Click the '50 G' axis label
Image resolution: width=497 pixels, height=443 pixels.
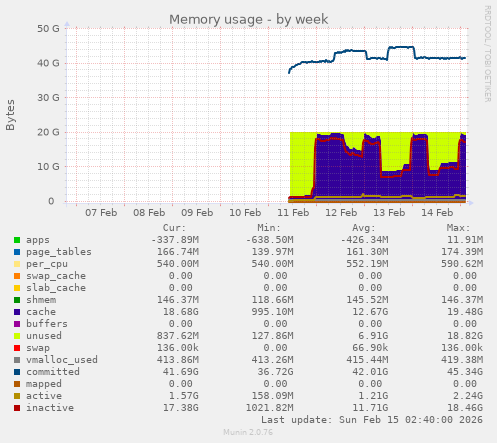[48, 29]
